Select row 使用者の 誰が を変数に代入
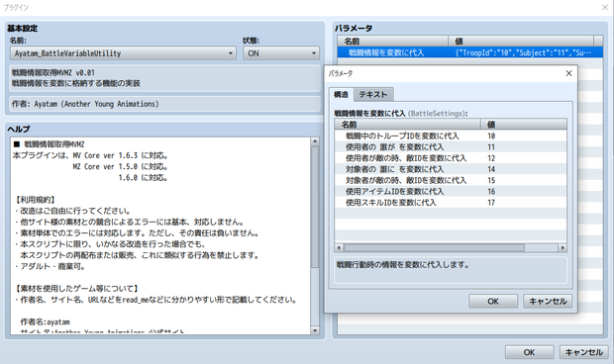Image resolution: width=614 pixels, height=364 pixels. pos(451,147)
